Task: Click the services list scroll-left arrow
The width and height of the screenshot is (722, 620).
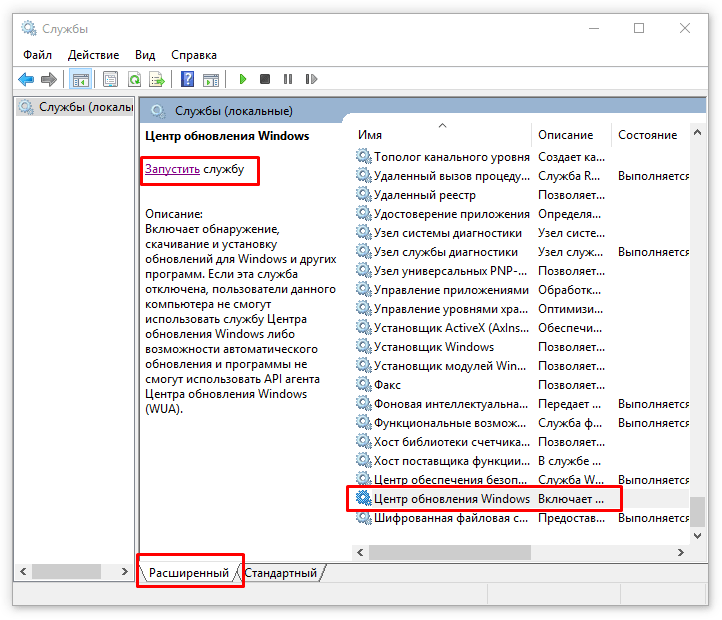Action: (x=360, y=552)
